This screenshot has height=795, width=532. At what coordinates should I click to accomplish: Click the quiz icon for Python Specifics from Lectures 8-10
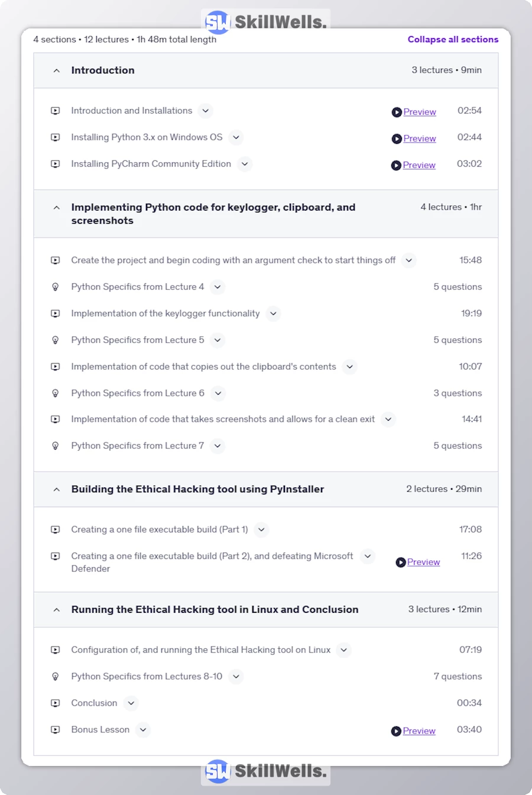tap(55, 676)
